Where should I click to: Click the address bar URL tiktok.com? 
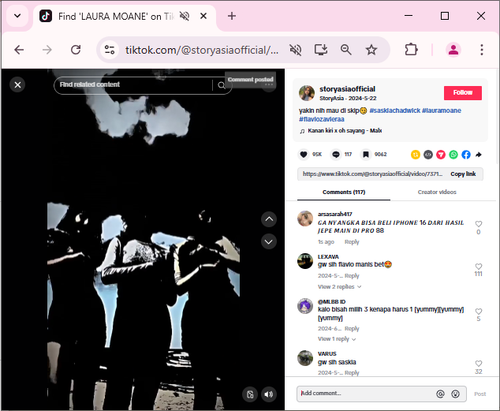[202, 50]
